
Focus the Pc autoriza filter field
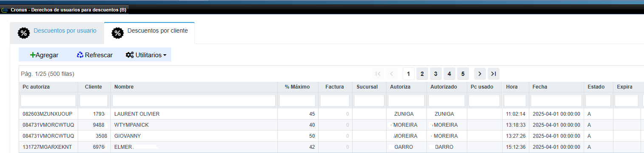pos(48,100)
